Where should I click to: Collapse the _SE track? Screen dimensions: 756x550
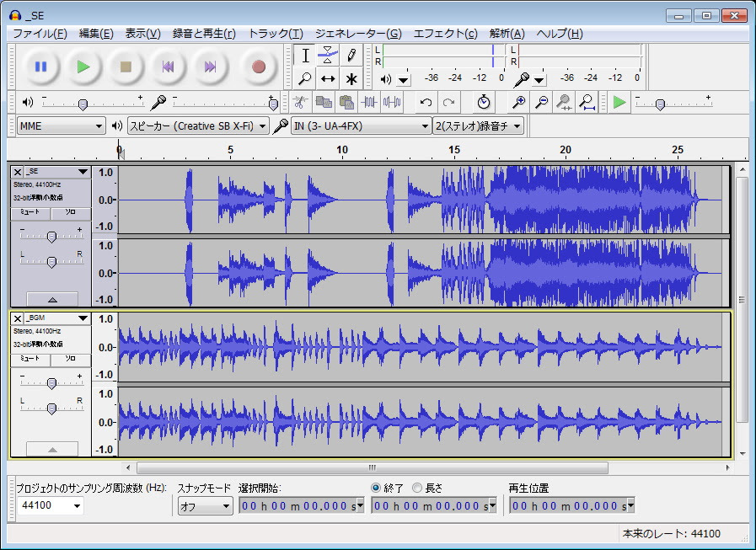click(x=52, y=299)
